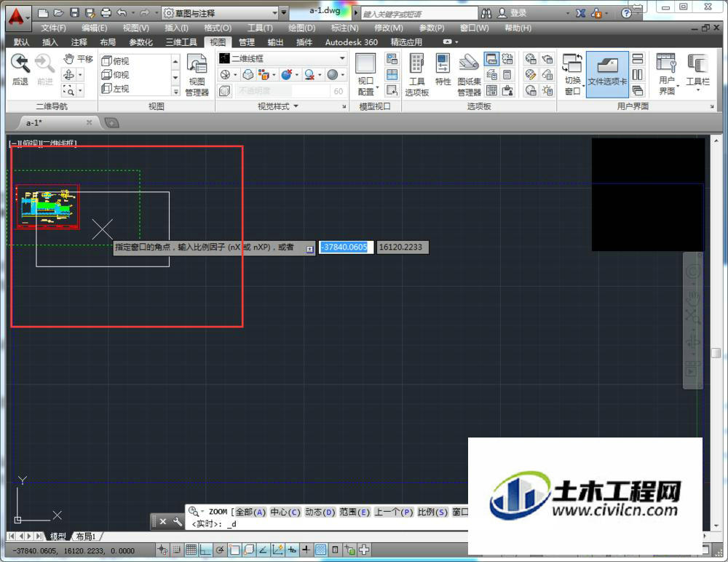Viewport: 728px width, 562px height.
Task: Toggle object snap in status bar
Action: pos(234,550)
